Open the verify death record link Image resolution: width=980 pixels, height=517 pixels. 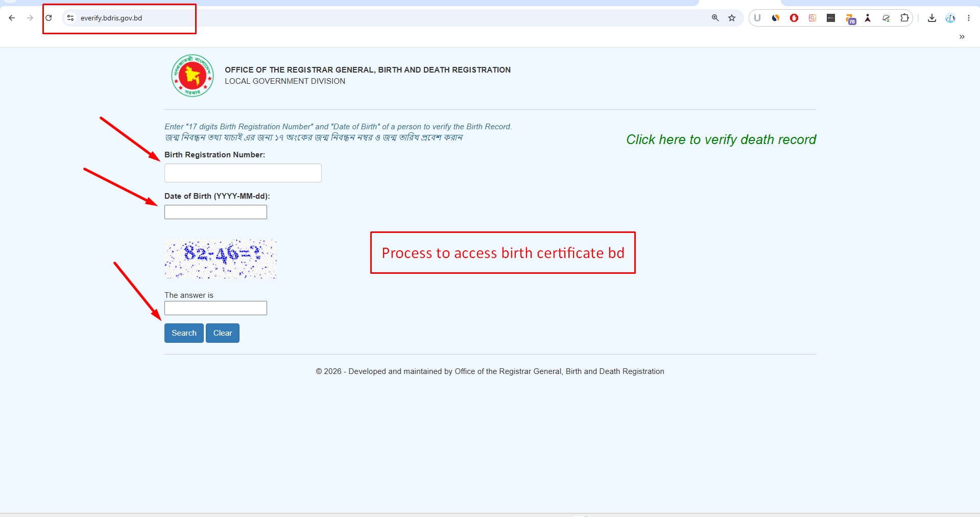721,139
